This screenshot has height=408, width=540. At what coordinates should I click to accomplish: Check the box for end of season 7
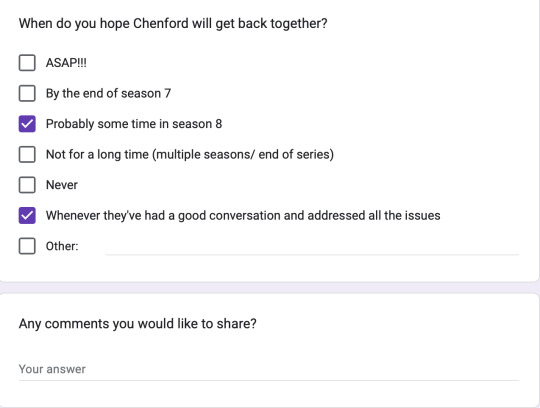click(27, 93)
